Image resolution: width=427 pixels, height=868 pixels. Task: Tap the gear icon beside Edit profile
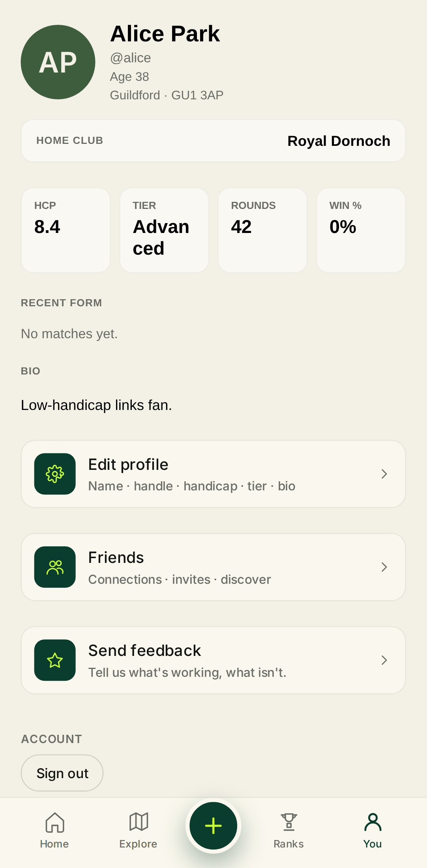(x=55, y=474)
